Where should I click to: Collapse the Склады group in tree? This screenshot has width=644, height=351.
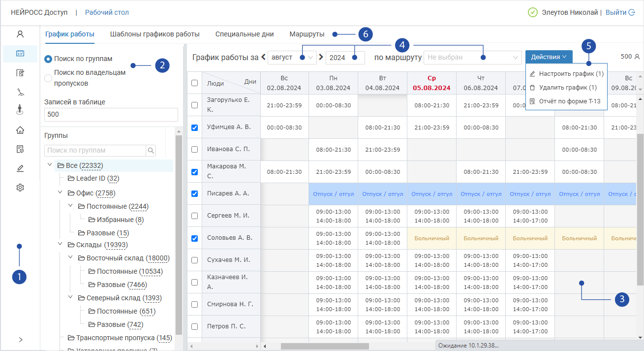pyautogui.click(x=60, y=245)
